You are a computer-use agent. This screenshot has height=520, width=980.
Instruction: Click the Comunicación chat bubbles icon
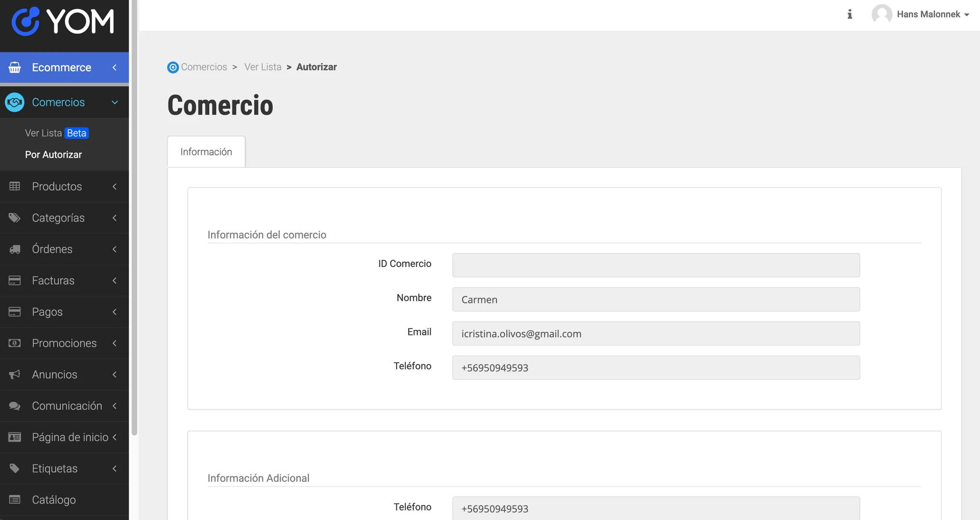[x=15, y=406]
